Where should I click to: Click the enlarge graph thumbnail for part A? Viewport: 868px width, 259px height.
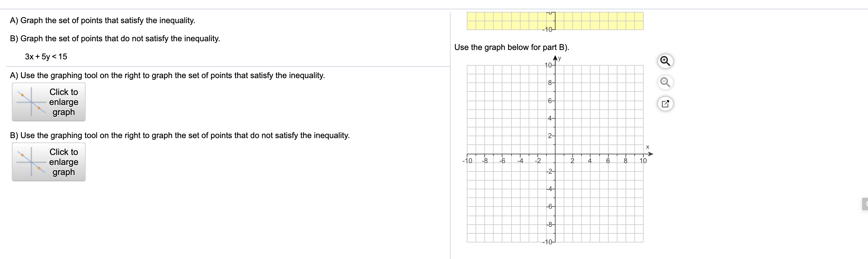click(x=49, y=102)
